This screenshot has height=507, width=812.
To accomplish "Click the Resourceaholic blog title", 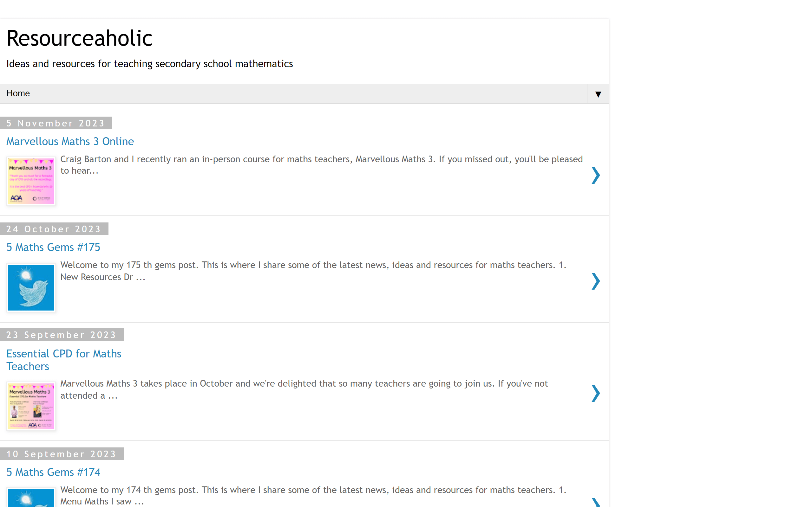I will [80, 38].
